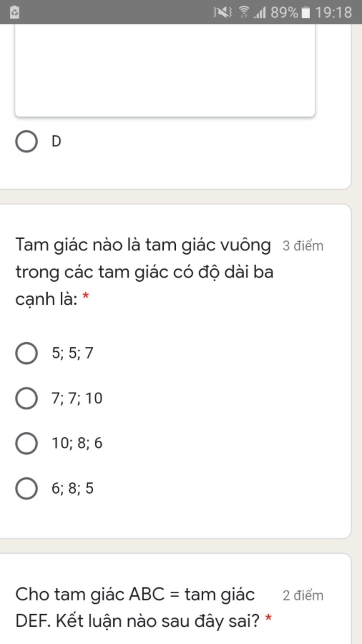Tap the '6; 8; 5' answer text

tap(72, 488)
